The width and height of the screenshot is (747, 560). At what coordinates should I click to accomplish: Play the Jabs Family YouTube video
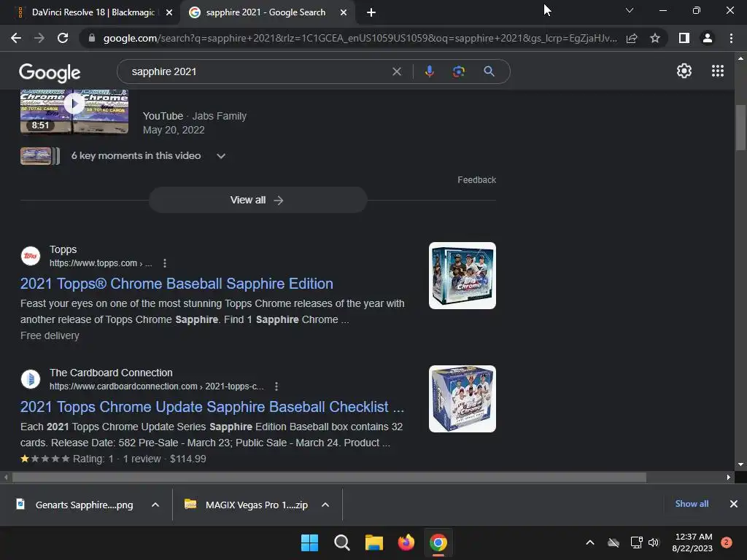[x=74, y=103]
